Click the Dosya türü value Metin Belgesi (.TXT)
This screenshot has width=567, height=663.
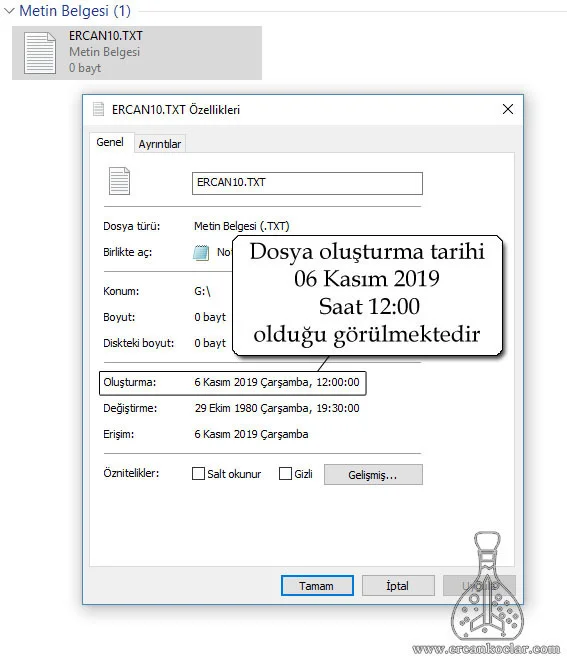(241, 226)
